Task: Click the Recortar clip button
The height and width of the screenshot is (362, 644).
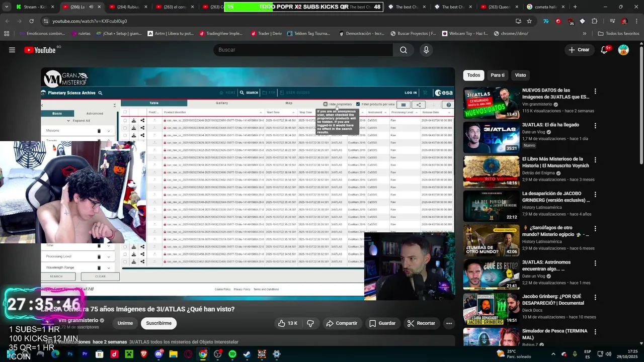Action: click(x=421, y=323)
